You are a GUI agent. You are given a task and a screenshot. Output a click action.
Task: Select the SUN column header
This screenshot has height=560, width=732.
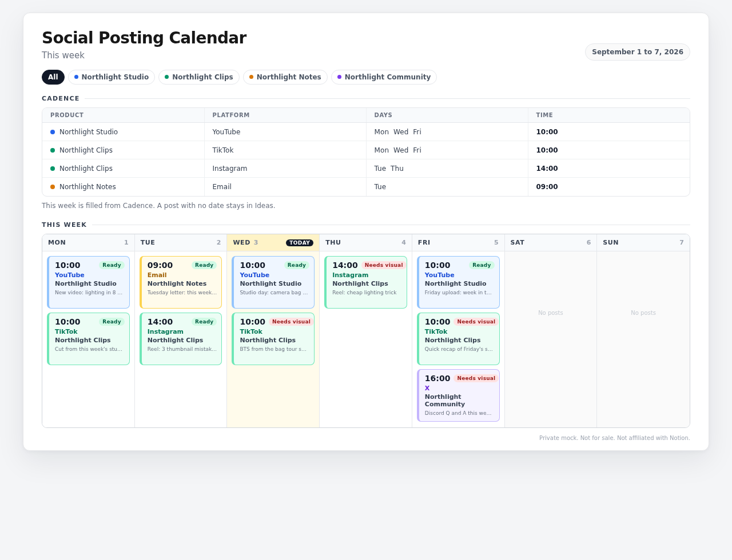click(643, 243)
